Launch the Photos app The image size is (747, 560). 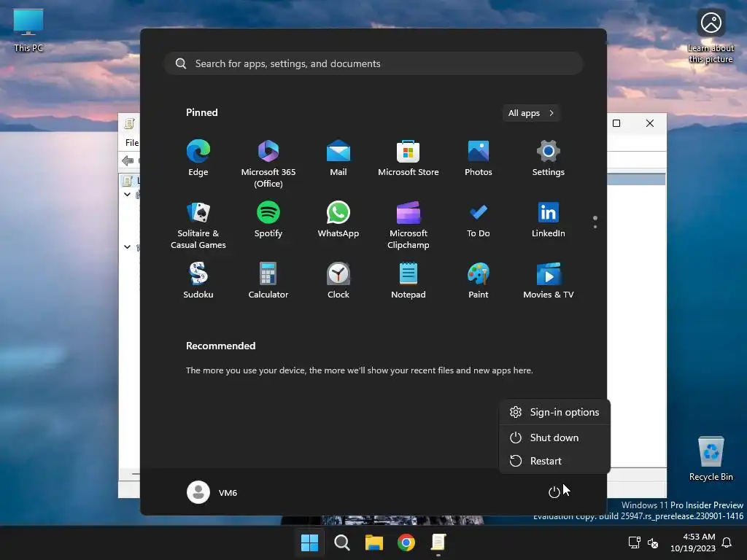(479, 158)
